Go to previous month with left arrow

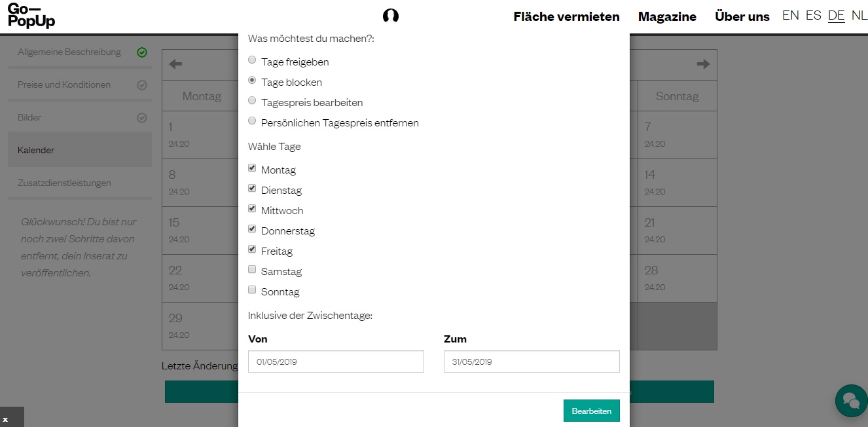click(175, 64)
